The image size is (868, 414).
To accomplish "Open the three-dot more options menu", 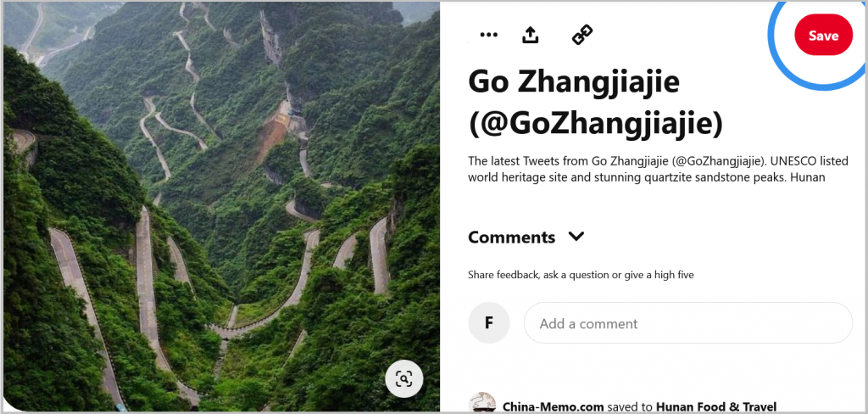I will tap(488, 35).
